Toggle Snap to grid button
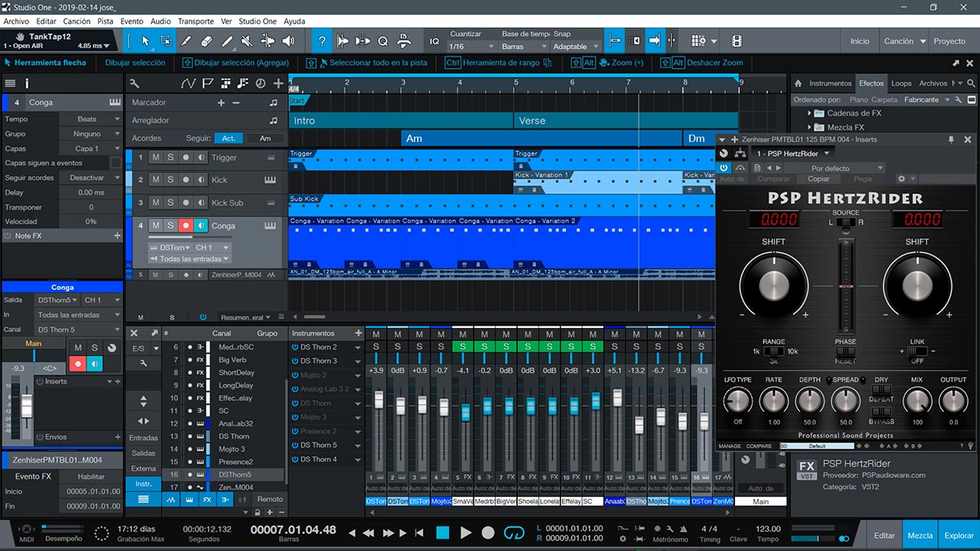The image size is (980, 551). click(614, 41)
